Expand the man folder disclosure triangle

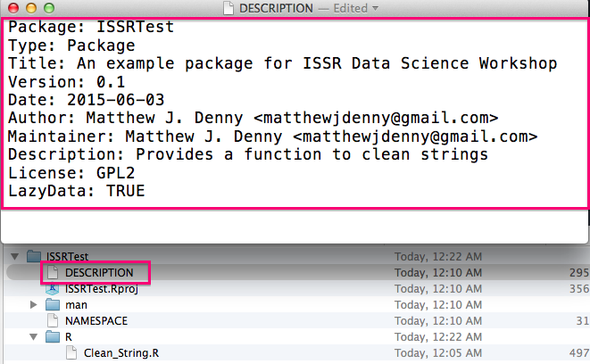click(34, 304)
